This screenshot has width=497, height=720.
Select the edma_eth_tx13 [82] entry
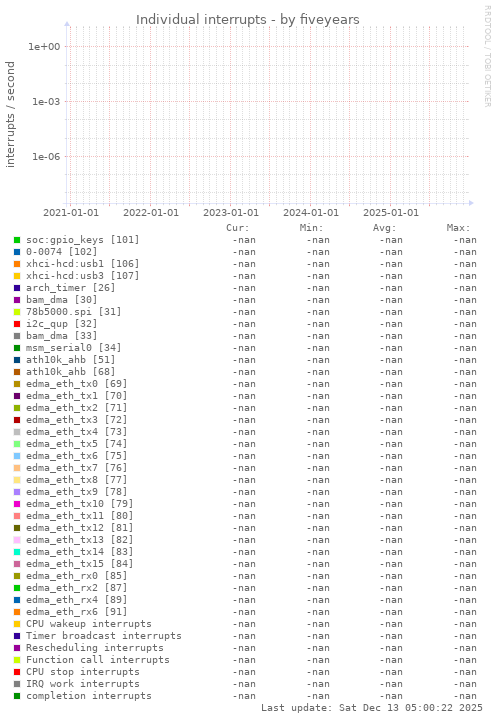[x=79, y=540]
